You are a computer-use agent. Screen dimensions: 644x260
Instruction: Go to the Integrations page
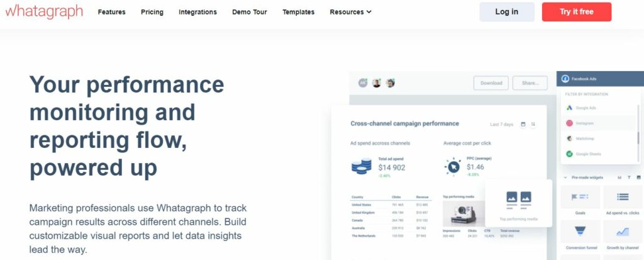(x=197, y=12)
